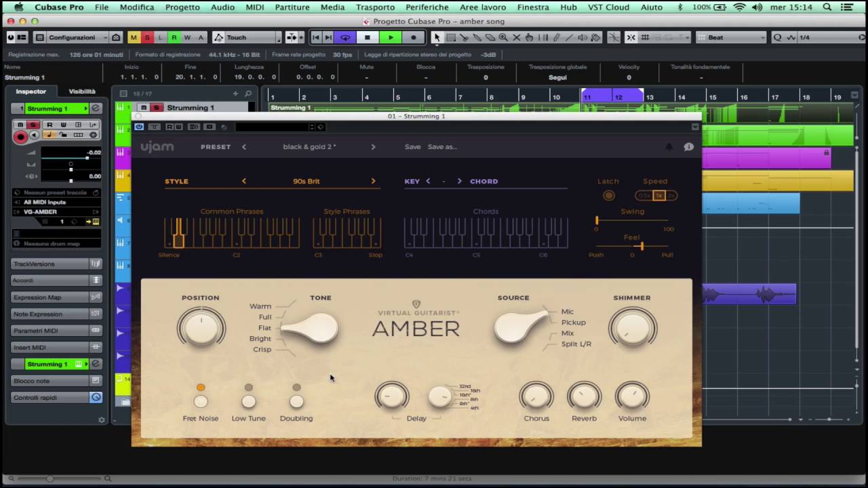868x488 pixels.
Task: Enable the Low Tune switch
Action: click(249, 402)
